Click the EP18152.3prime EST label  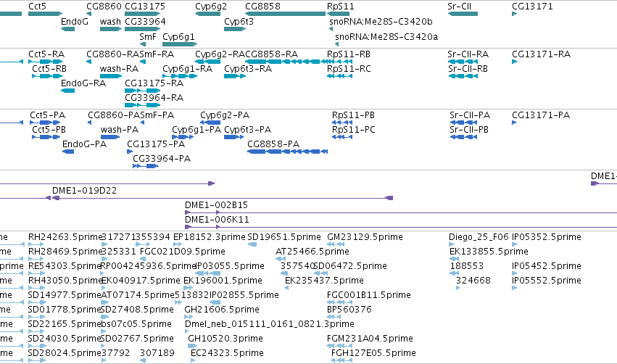coord(210,237)
